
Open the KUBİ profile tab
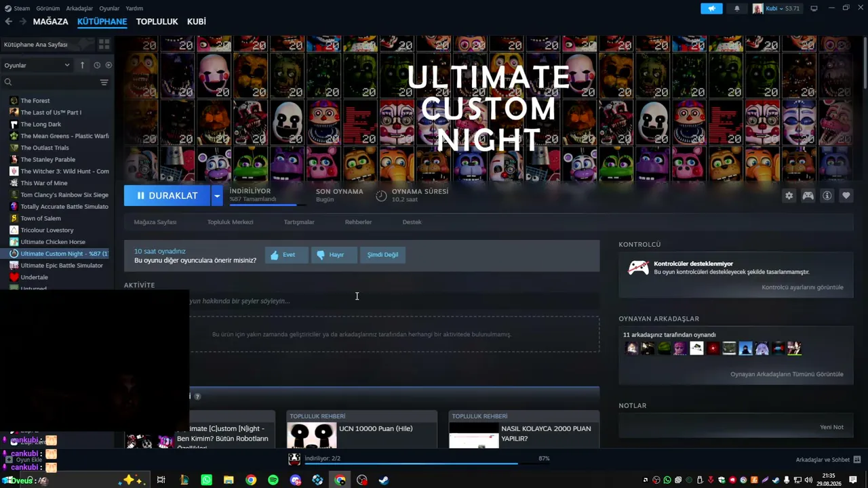click(x=196, y=22)
